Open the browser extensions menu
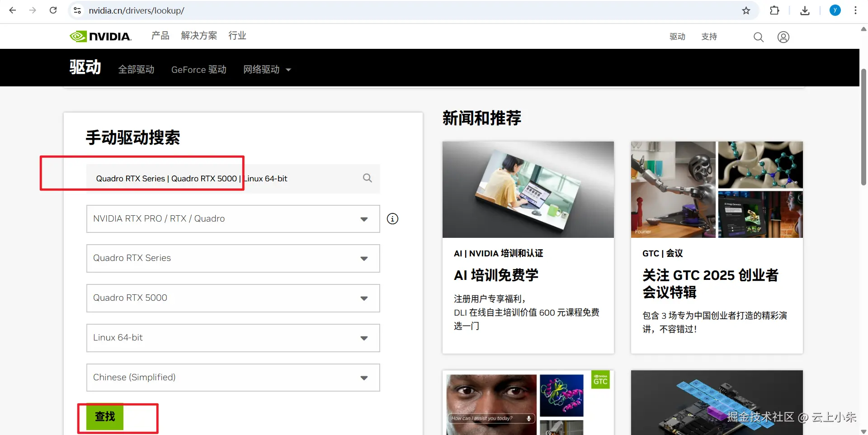Screen dimensions: 868x435 pyautogui.click(x=774, y=10)
